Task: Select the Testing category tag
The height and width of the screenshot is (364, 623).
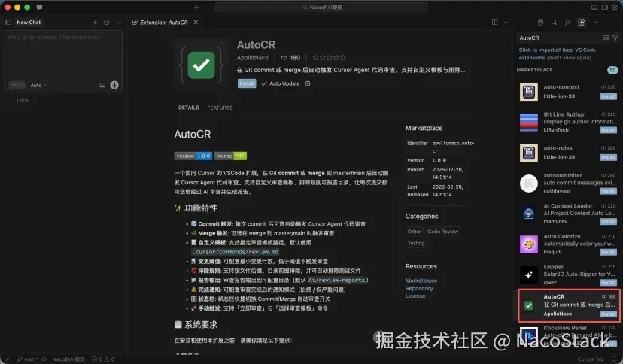Action: click(416, 243)
